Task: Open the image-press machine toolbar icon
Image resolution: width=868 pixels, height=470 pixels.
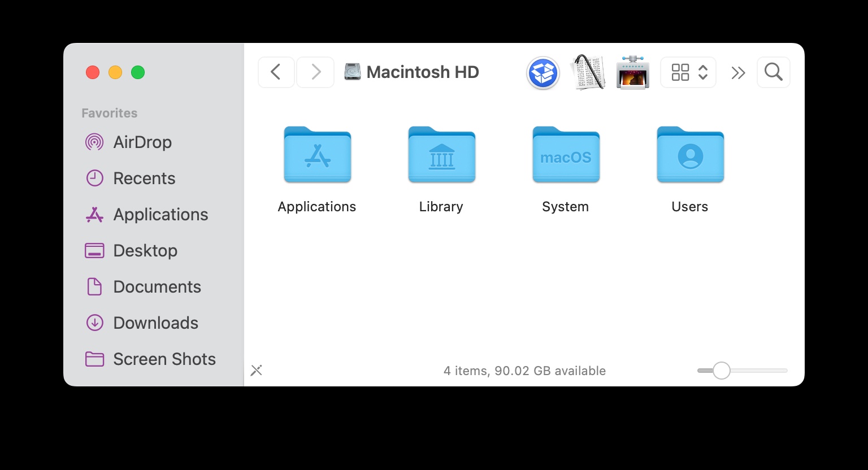Action: (x=632, y=72)
